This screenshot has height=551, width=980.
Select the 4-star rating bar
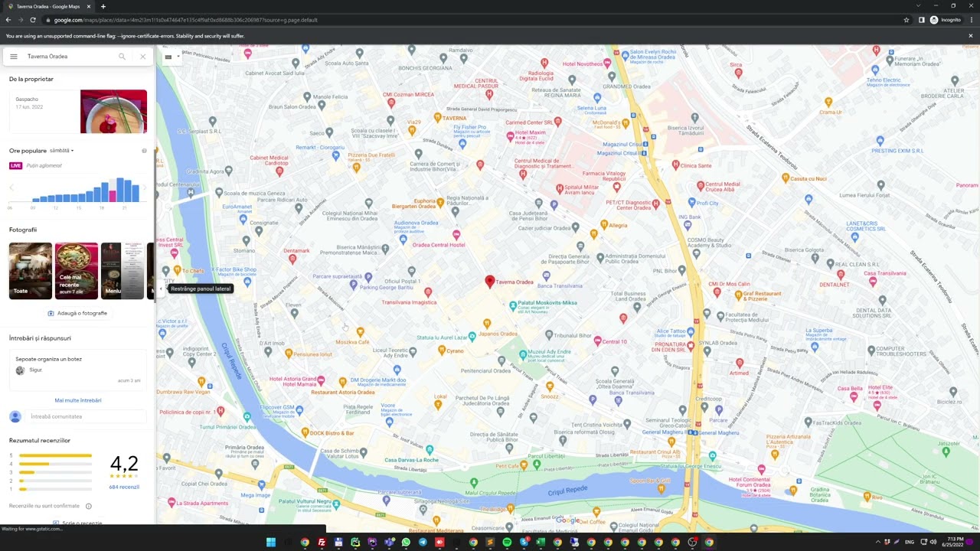coord(55,464)
